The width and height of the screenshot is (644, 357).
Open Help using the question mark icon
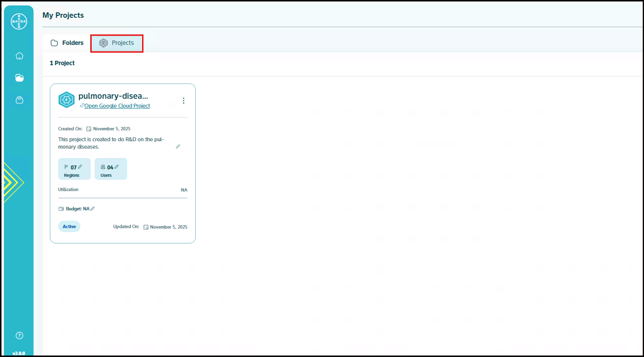click(x=19, y=336)
